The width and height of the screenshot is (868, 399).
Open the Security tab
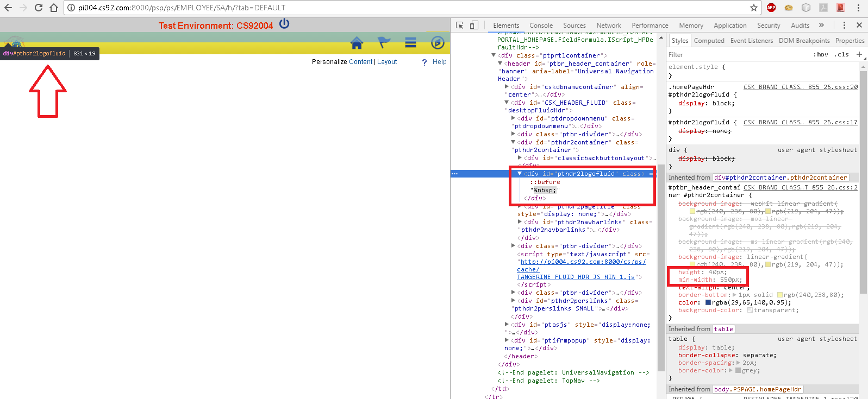point(769,26)
